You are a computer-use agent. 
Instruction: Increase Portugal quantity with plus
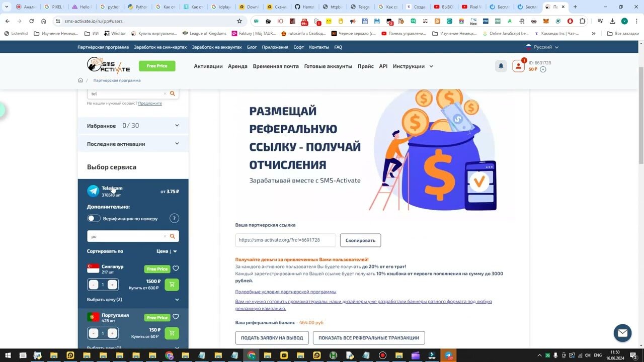(x=112, y=333)
